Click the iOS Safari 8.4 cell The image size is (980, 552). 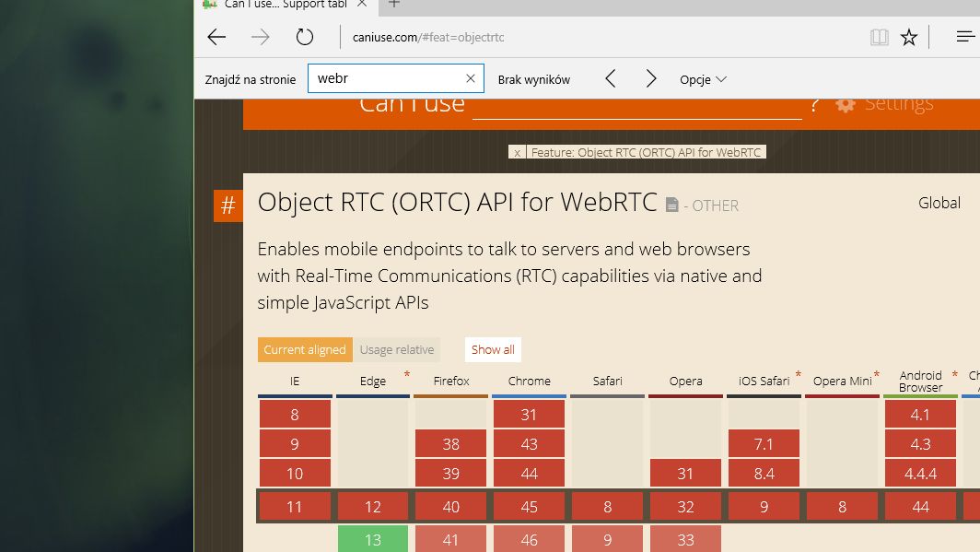(764, 474)
